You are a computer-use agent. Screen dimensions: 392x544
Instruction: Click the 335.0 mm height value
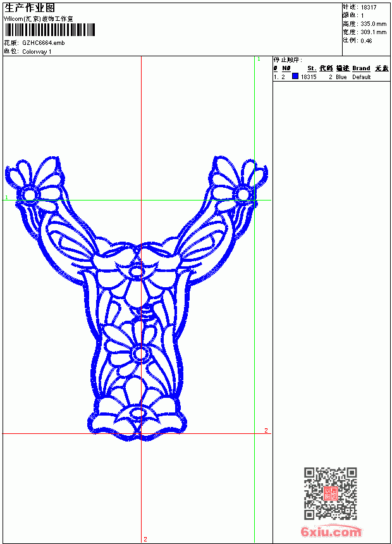[373, 24]
